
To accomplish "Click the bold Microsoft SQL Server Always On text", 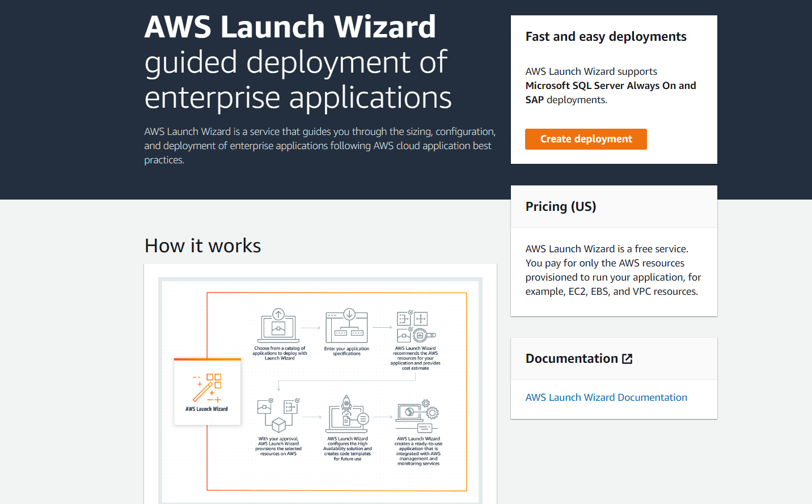I will point(611,85).
